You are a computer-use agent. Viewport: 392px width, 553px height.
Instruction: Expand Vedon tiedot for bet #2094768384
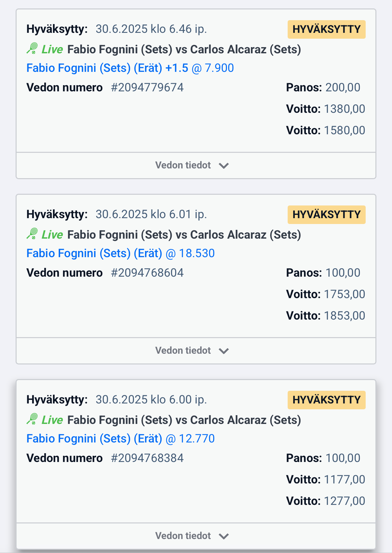[x=196, y=536]
